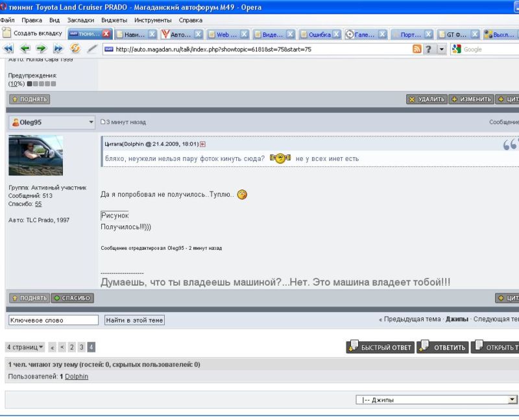The height and width of the screenshot is (420, 519).
Task: Open the Джипы forum jump dropdown
Action: (513, 400)
